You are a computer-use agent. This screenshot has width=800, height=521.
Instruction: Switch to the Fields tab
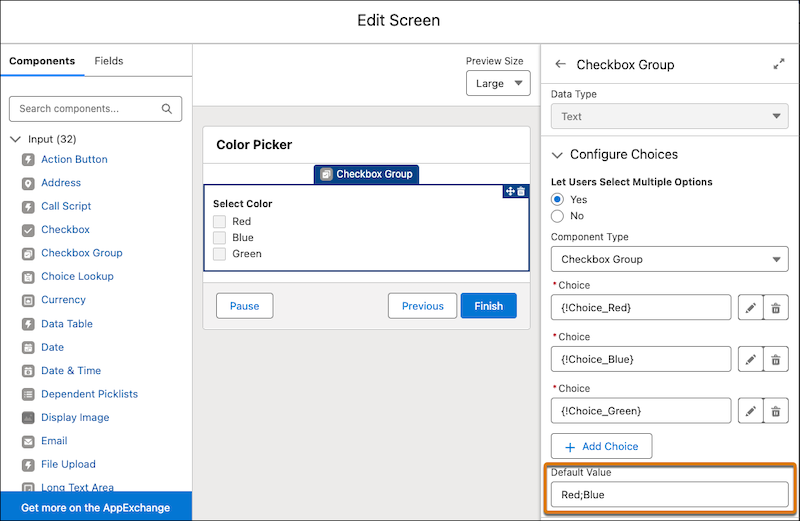109,61
